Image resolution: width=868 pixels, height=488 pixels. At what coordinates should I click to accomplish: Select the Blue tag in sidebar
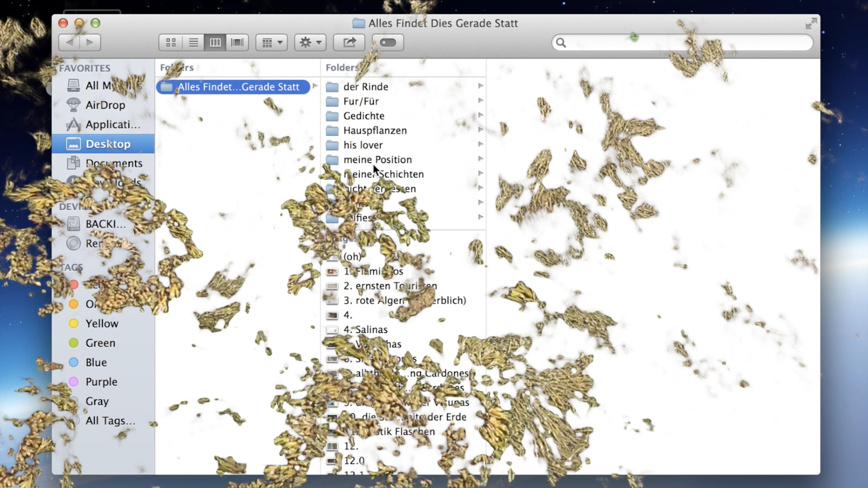coord(96,362)
